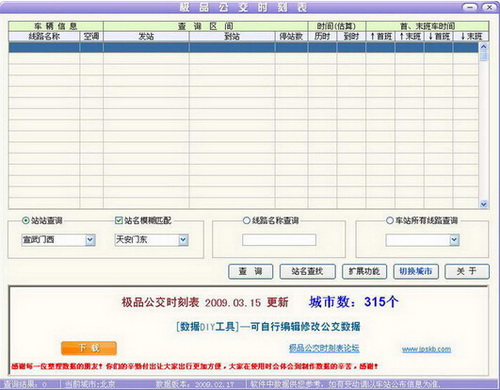Click the orange 下载 download button
The image size is (500, 390).
point(89,348)
